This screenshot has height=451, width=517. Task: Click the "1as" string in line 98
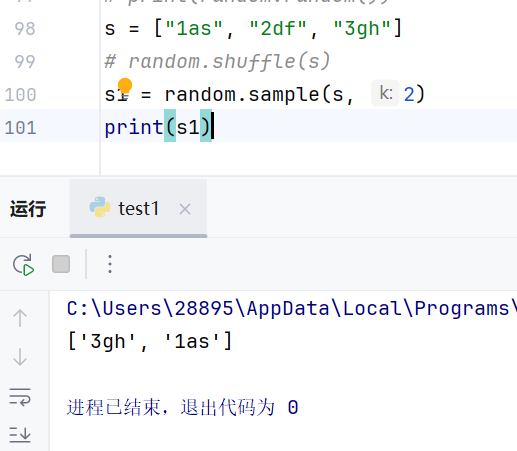pyautogui.click(x=194, y=28)
